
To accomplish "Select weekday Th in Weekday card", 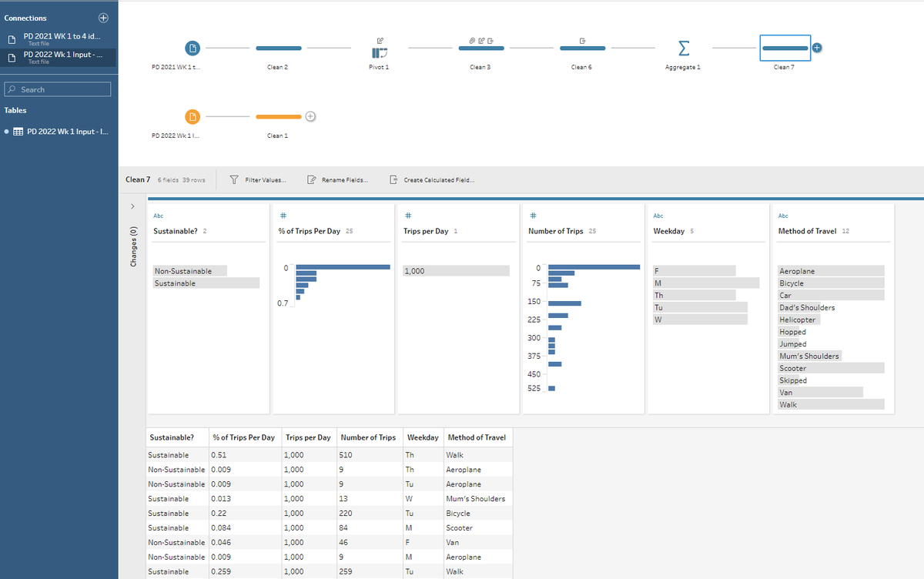I will (694, 296).
